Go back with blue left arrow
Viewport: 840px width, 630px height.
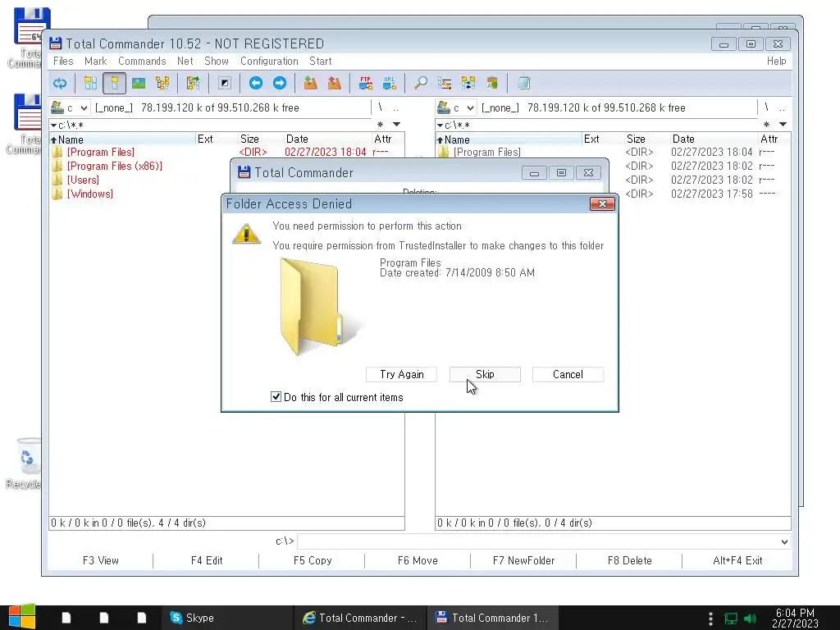tap(256, 83)
